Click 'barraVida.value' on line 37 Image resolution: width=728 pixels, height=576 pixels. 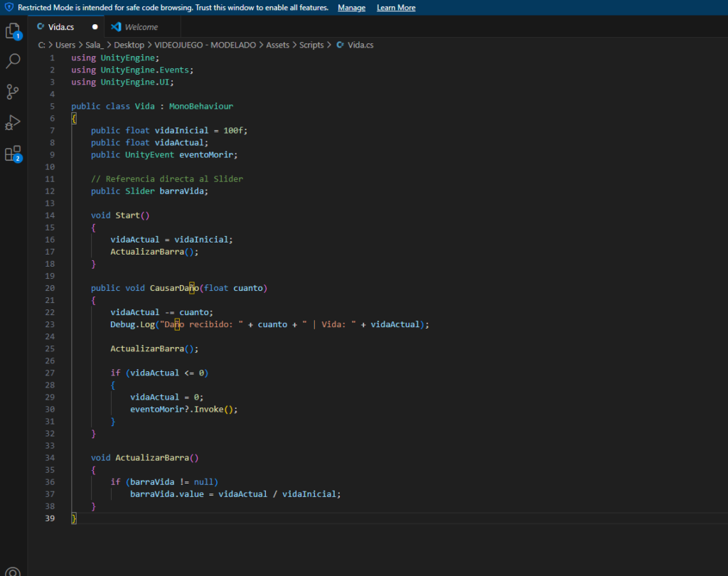pos(166,494)
